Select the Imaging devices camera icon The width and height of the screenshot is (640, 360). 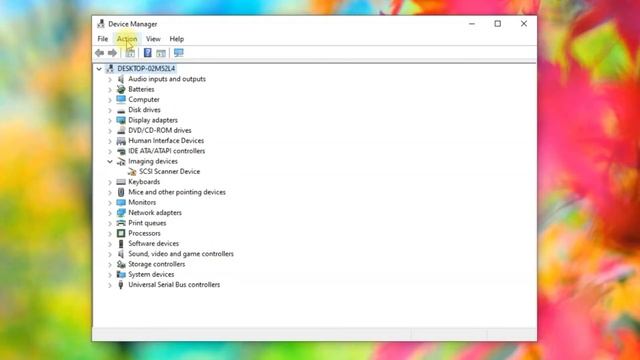click(121, 162)
